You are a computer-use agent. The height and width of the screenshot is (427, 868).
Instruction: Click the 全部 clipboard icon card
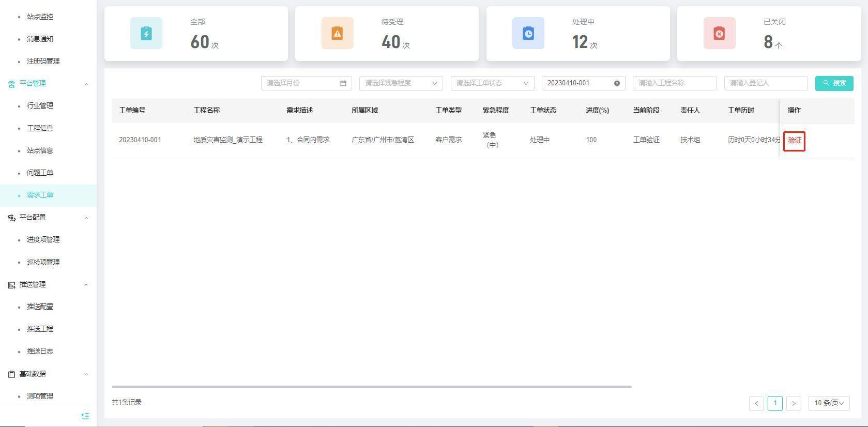tap(146, 33)
